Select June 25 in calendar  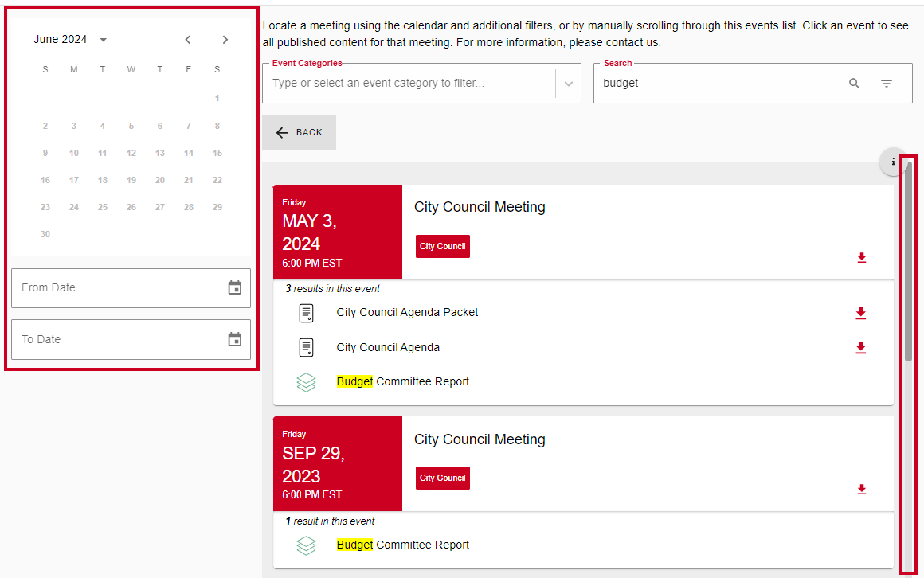(103, 208)
